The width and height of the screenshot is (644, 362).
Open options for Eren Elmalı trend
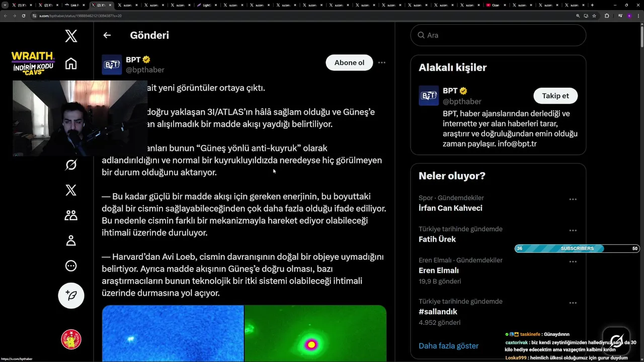[573, 262]
